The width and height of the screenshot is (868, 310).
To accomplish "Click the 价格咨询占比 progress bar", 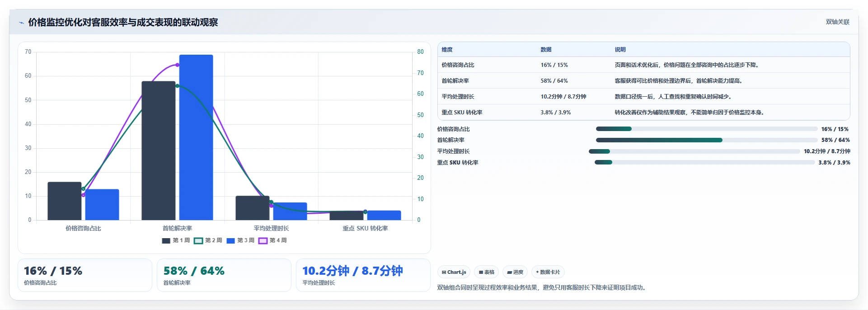I will [x=707, y=129].
